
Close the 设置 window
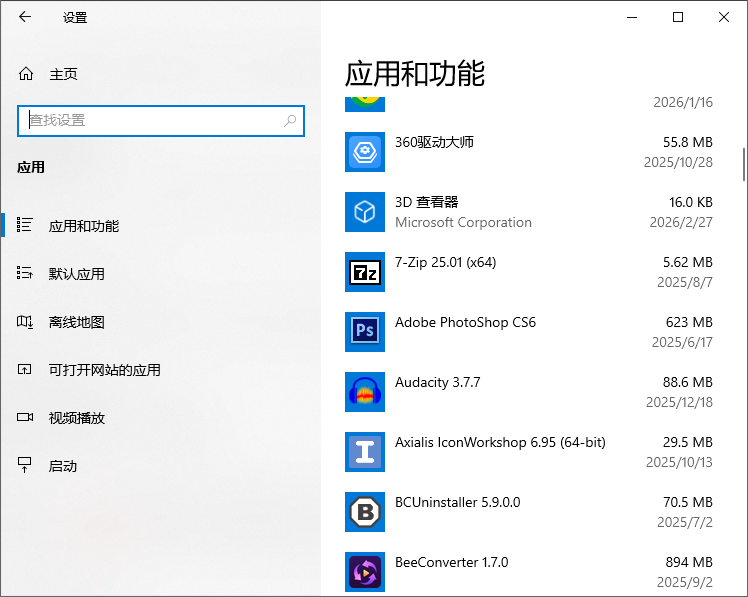[724, 17]
